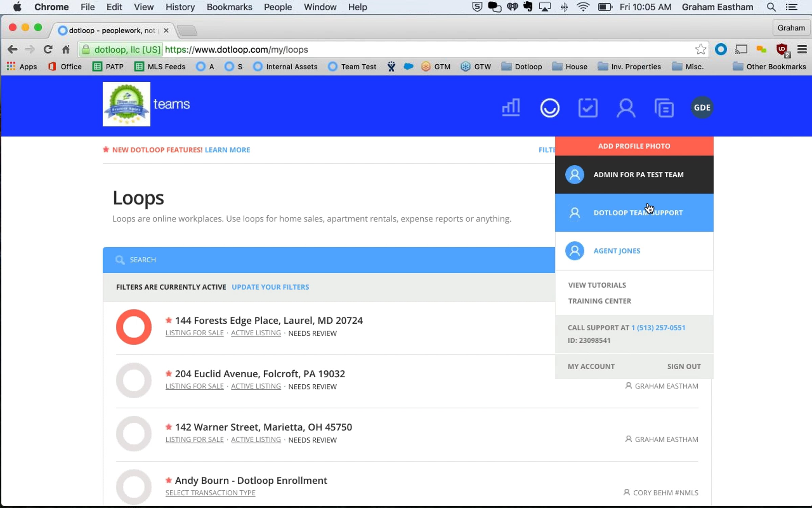The width and height of the screenshot is (812, 508).
Task: Open the people contacts icon
Action: pyautogui.click(x=626, y=108)
